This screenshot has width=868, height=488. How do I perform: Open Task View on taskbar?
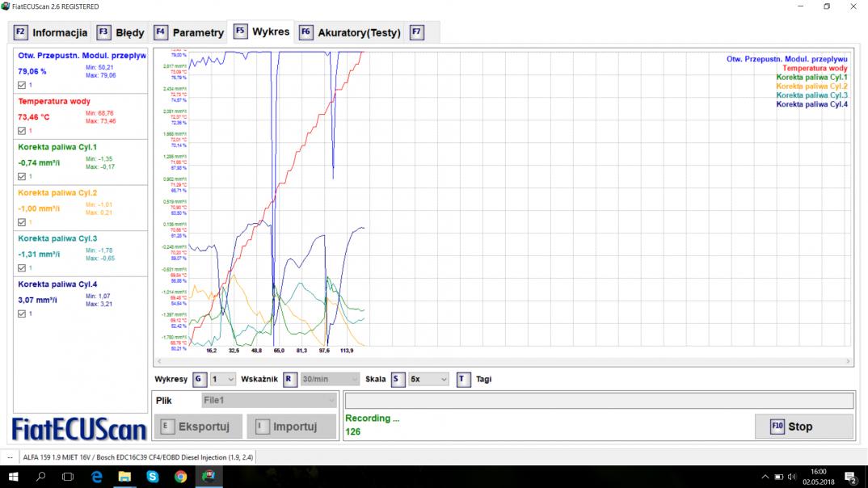pyautogui.click(x=68, y=477)
